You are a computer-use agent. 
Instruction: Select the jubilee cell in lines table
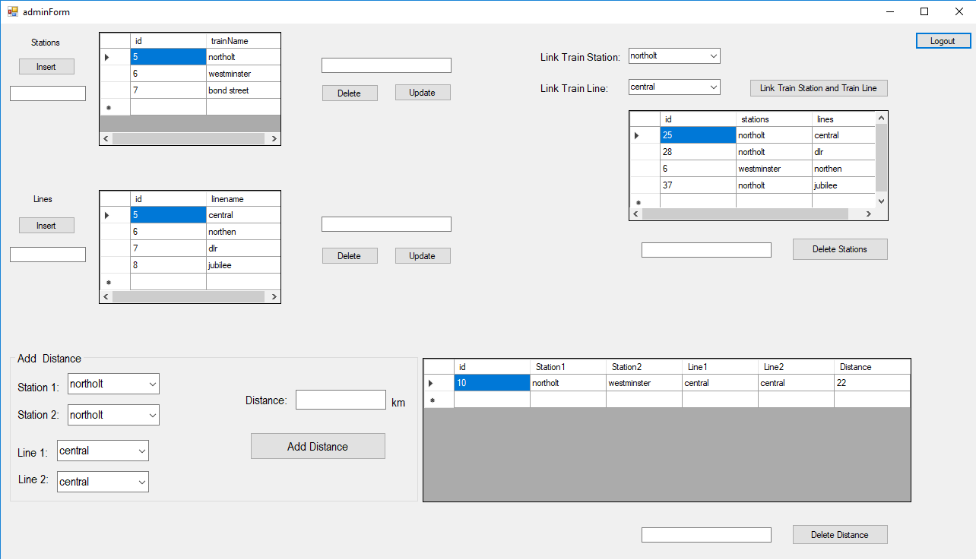[x=242, y=265]
